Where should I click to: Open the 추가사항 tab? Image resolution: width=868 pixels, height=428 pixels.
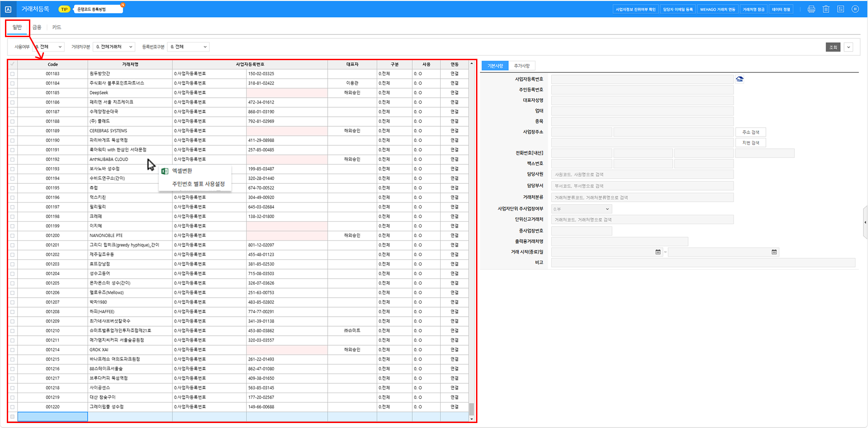pyautogui.click(x=522, y=66)
